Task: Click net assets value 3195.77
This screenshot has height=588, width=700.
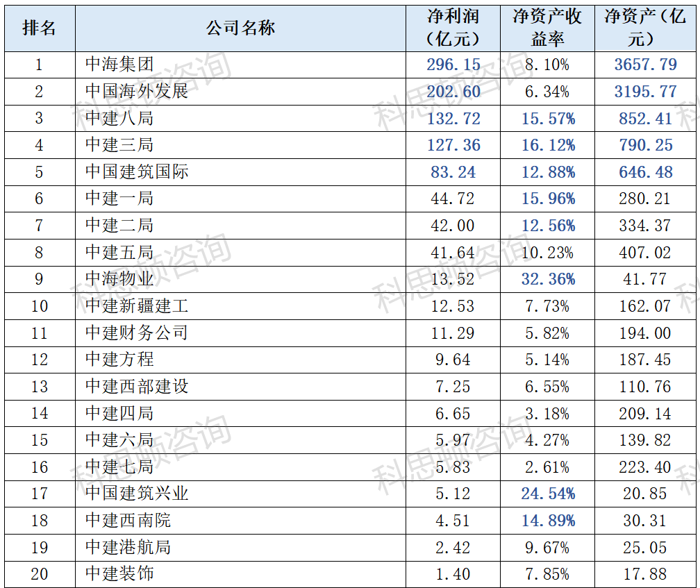Action: (646, 92)
